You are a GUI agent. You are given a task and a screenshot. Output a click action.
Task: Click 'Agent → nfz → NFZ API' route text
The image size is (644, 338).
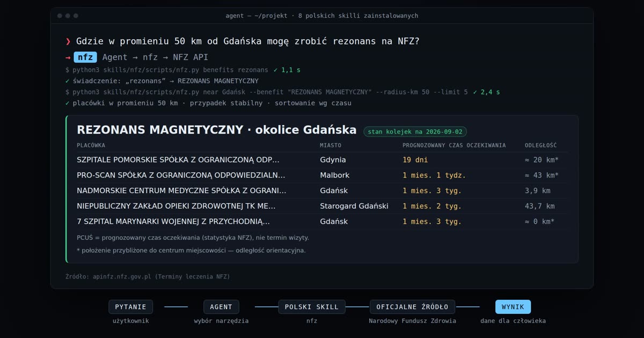pyautogui.click(x=155, y=57)
